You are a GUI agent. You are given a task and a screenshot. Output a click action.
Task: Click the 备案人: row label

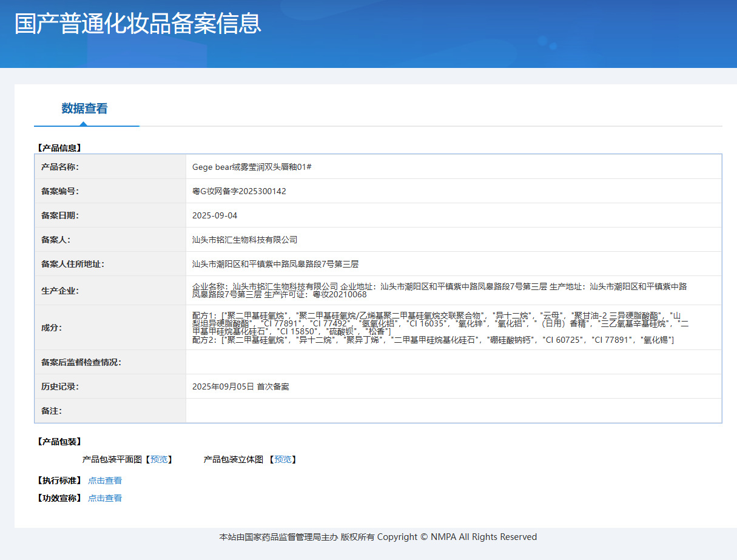[56, 240]
